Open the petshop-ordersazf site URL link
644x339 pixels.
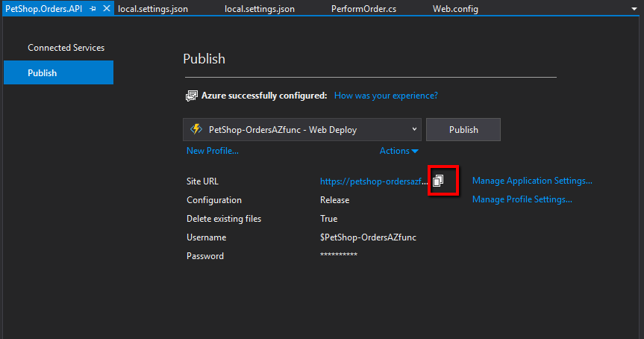coord(374,181)
